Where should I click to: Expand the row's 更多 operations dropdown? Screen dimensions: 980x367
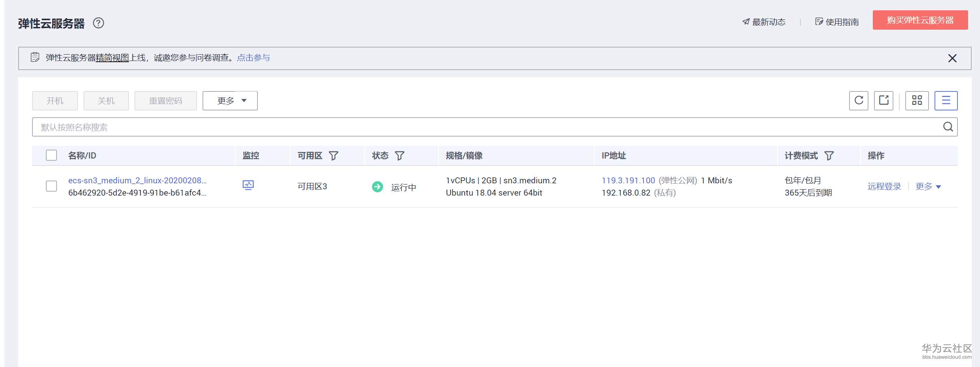click(928, 186)
